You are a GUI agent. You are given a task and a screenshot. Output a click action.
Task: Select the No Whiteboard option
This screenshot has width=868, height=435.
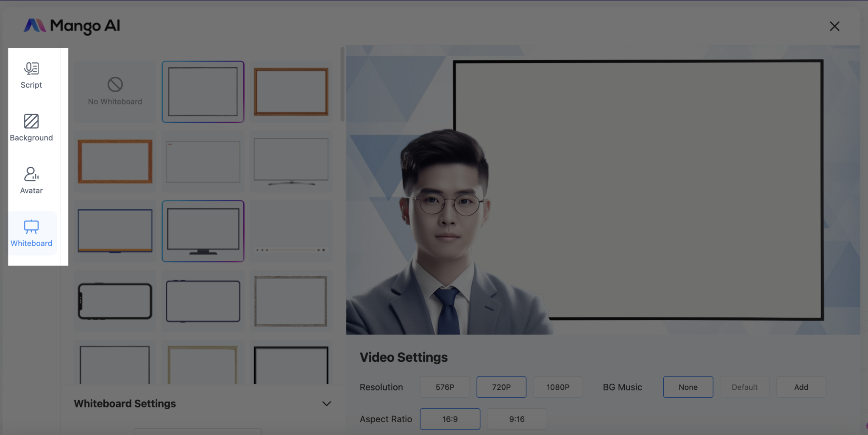pyautogui.click(x=114, y=91)
